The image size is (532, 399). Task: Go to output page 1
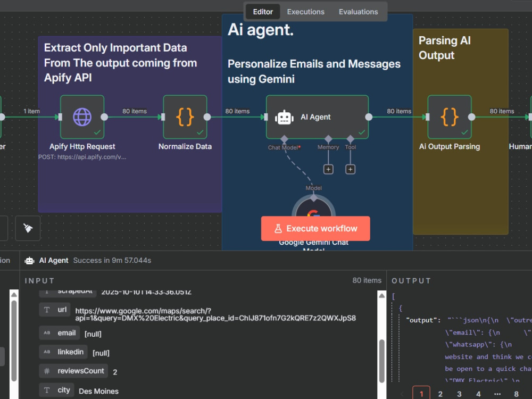click(421, 394)
